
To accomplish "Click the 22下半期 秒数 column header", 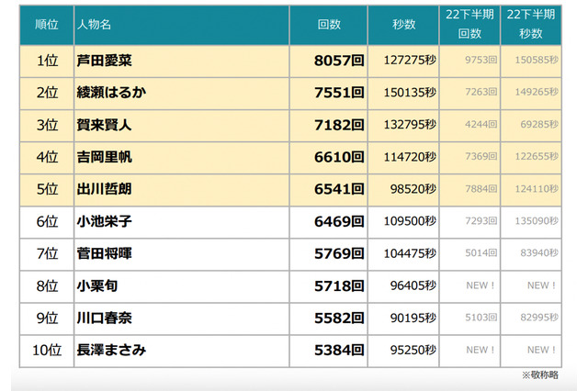I will 531,25.
